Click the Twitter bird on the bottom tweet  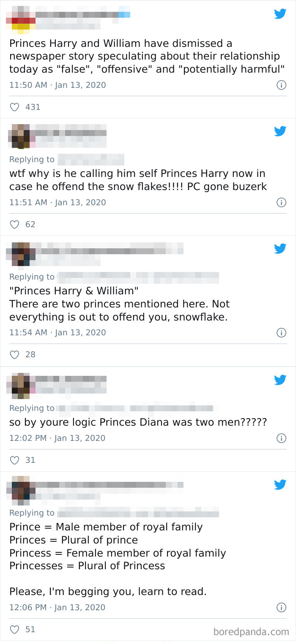coord(280,484)
